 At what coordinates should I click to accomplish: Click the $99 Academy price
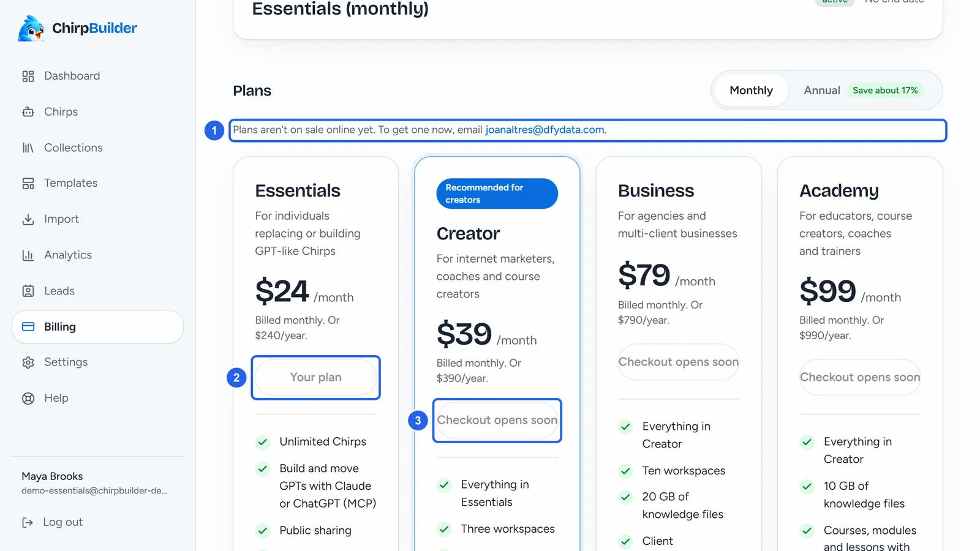827,291
